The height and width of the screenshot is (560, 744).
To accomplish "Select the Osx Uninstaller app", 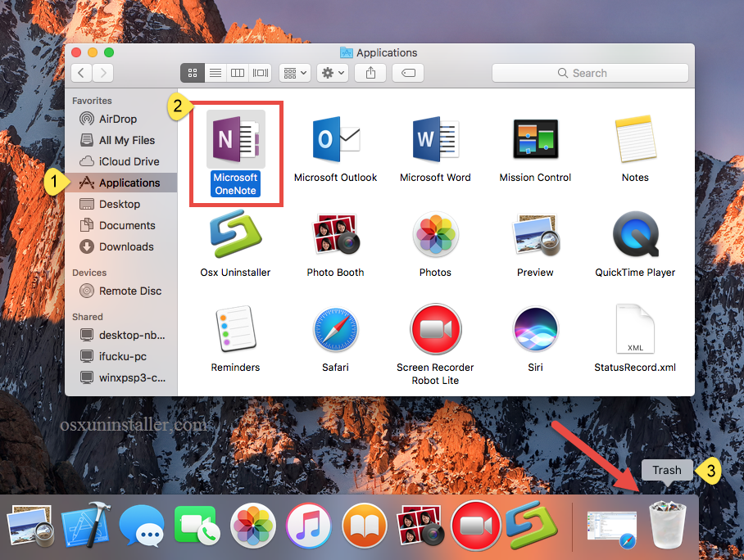I will pyautogui.click(x=235, y=234).
